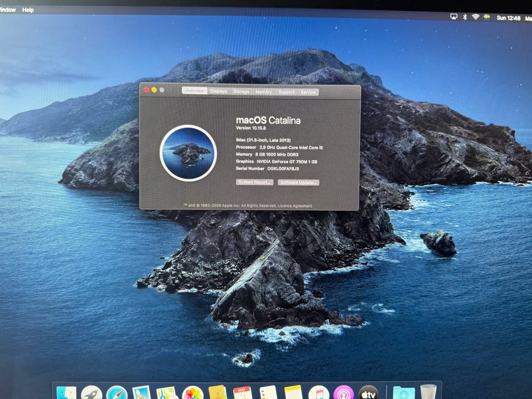Click the Bluetooth menu bar icon
The width and height of the screenshot is (532, 399).
(465, 17)
